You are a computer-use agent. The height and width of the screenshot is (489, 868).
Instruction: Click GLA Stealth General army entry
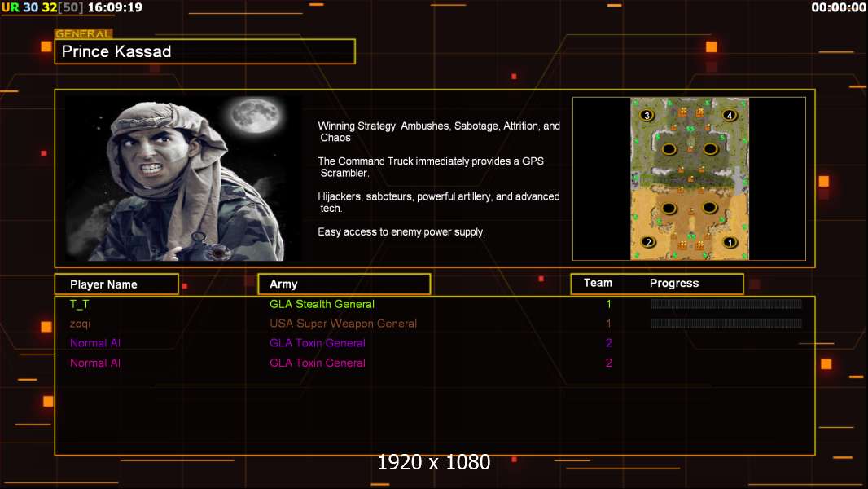pyautogui.click(x=322, y=304)
